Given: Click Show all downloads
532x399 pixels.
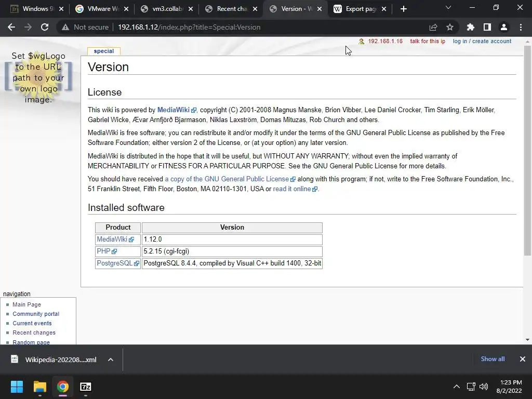Looking at the screenshot, I should 493,359.
